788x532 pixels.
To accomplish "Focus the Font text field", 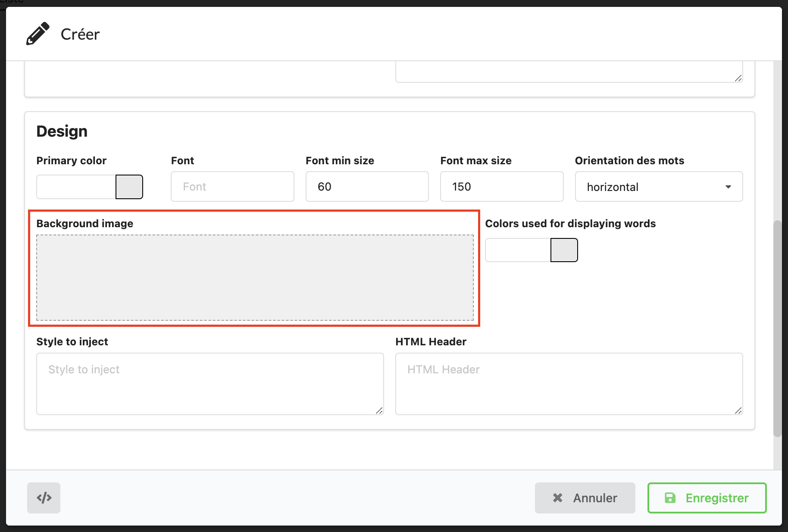I will click(232, 187).
